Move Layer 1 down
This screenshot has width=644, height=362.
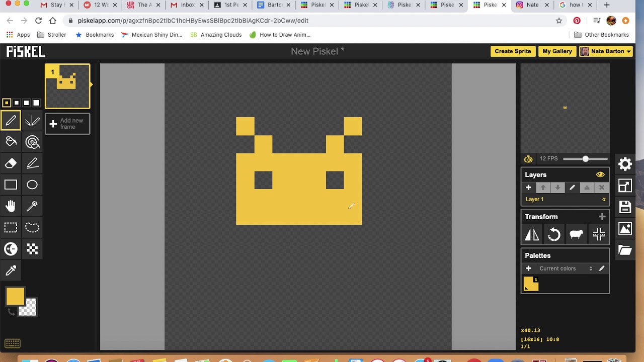coord(557,188)
